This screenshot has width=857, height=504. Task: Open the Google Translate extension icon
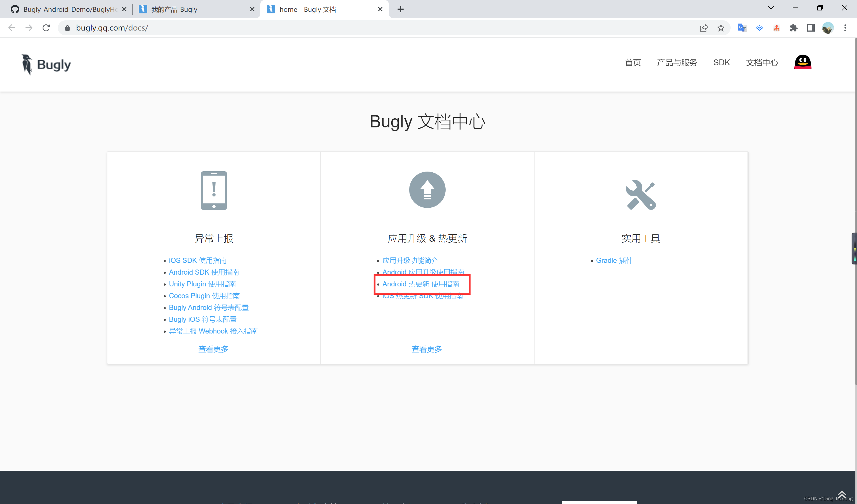(742, 28)
